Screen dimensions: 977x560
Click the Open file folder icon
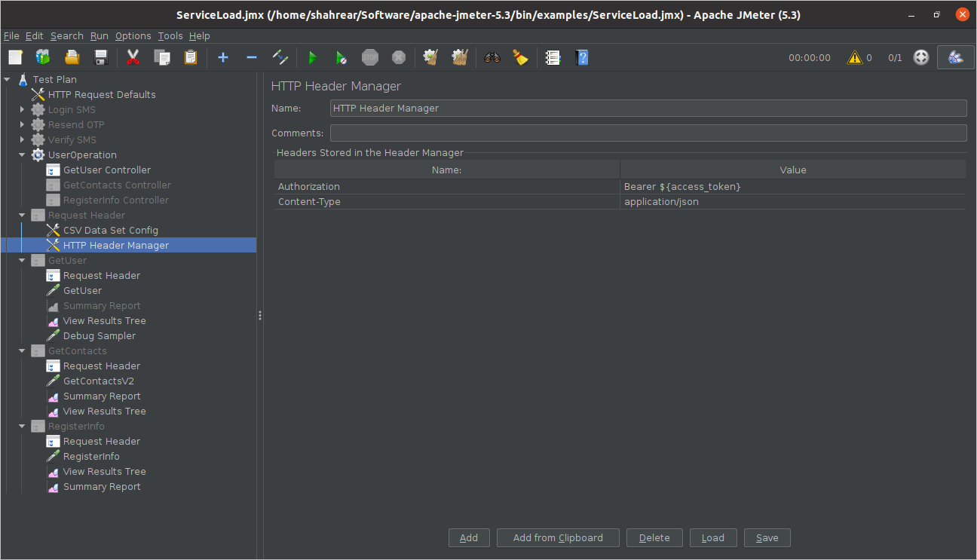click(72, 57)
